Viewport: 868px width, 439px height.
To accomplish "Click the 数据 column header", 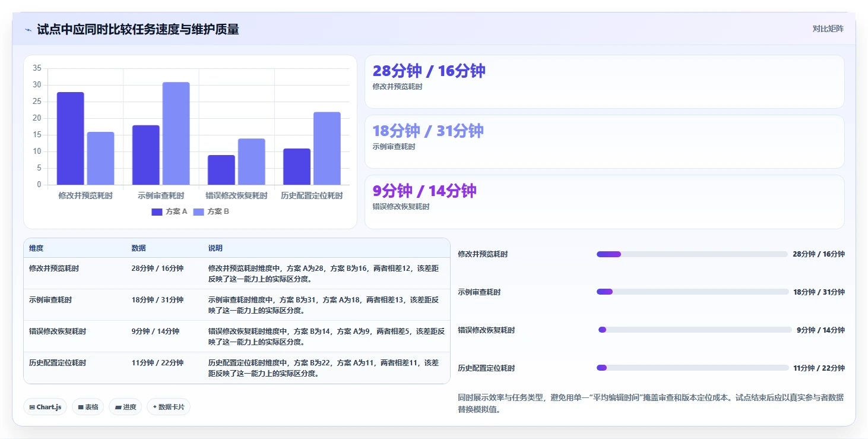I will [x=138, y=248].
